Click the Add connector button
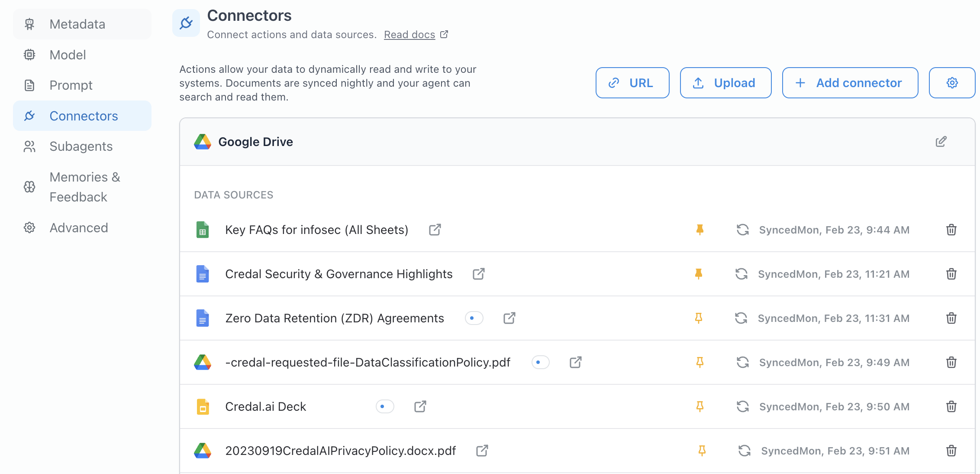The height and width of the screenshot is (474, 980). point(850,83)
